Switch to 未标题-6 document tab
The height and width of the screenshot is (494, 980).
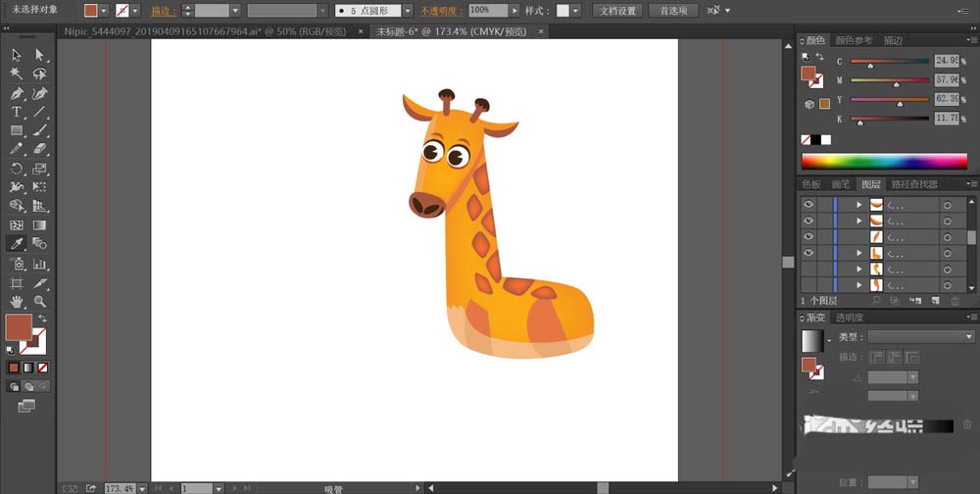451,31
